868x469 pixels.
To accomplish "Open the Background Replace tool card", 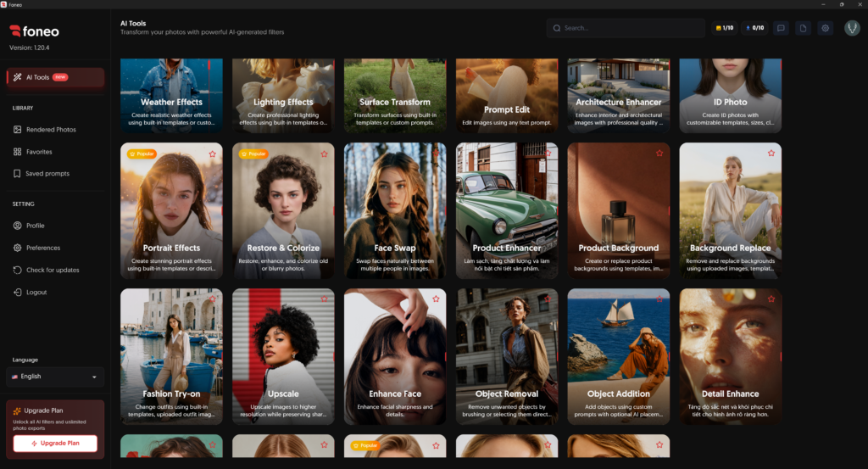I will [x=730, y=211].
